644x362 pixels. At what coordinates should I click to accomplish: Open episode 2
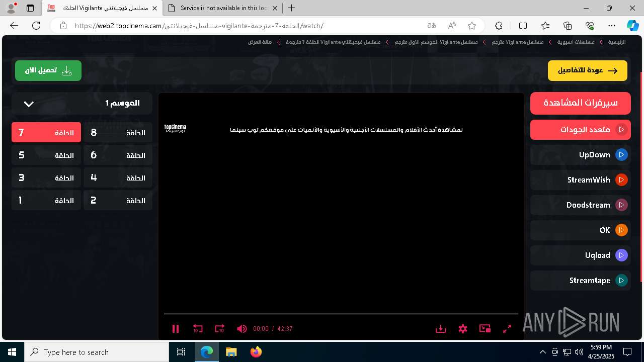tap(118, 201)
